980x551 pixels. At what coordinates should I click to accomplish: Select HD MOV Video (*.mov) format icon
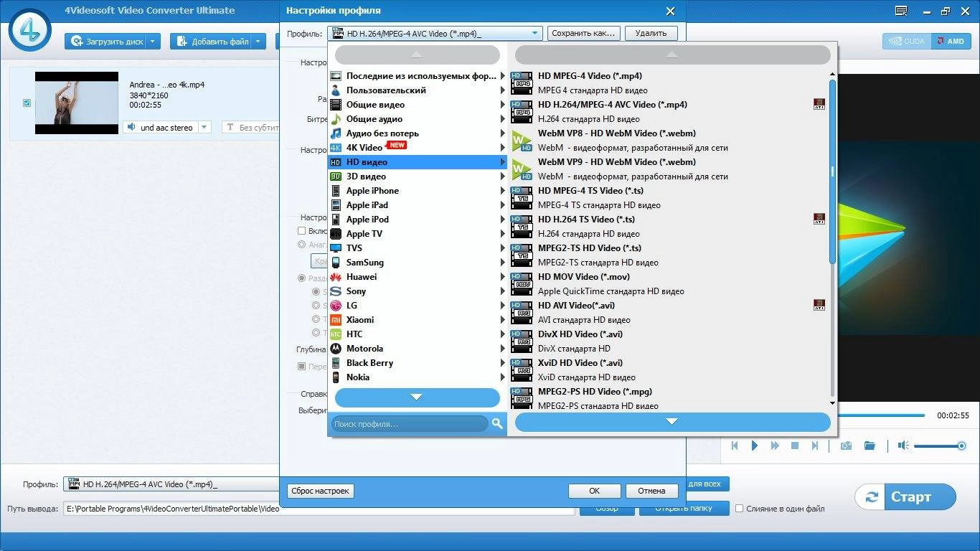click(522, 284)
